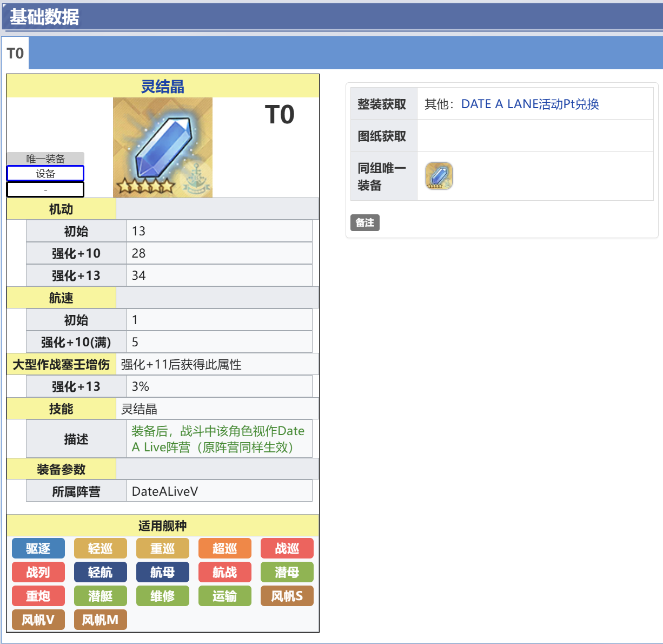This screenshot has width=663, height=644.
Task: Switch to the T0 tab
Action: pyautogui.click(x=15, y=52)
